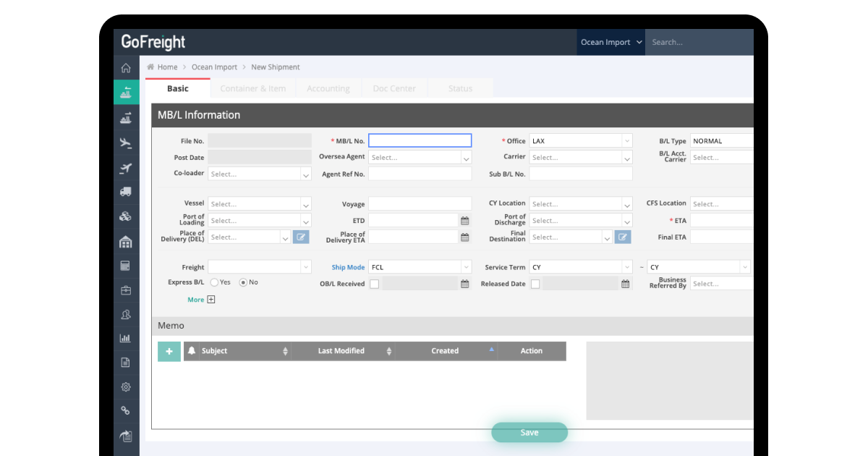Expand the More section

pyautogui.click(x=201, y=300)
